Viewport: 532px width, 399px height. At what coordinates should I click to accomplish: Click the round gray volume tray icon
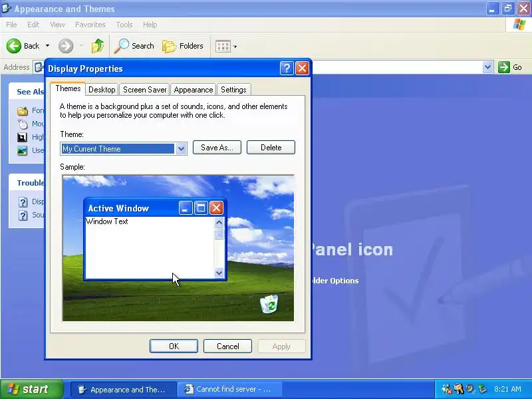[x=470, y=388]
